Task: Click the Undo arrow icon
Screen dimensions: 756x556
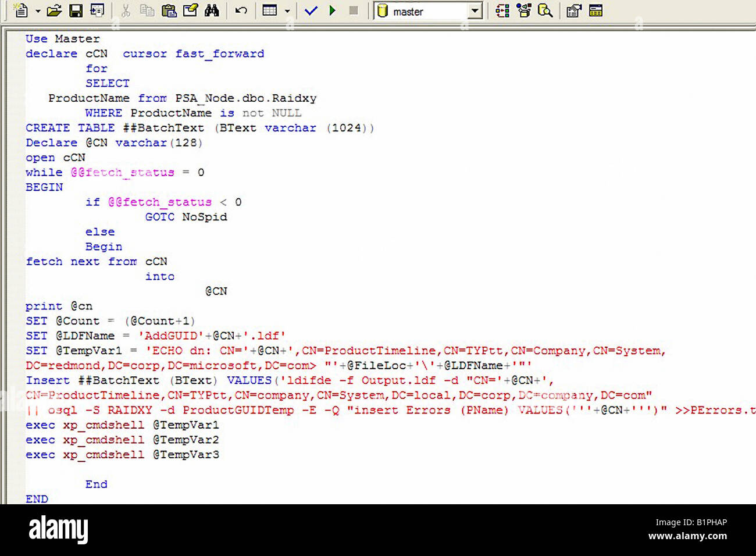Action: point(241,10)
